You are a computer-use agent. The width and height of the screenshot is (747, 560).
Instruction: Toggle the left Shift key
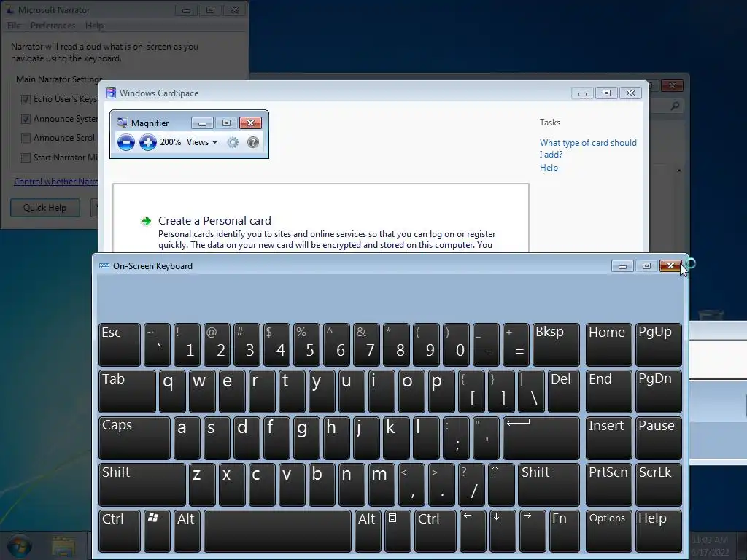tap(142, 484)
